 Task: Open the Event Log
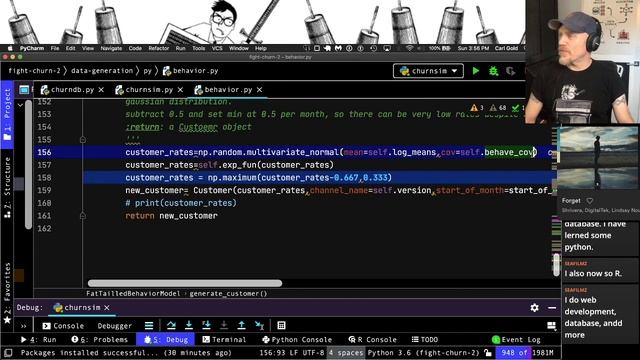tap(516, 340)
